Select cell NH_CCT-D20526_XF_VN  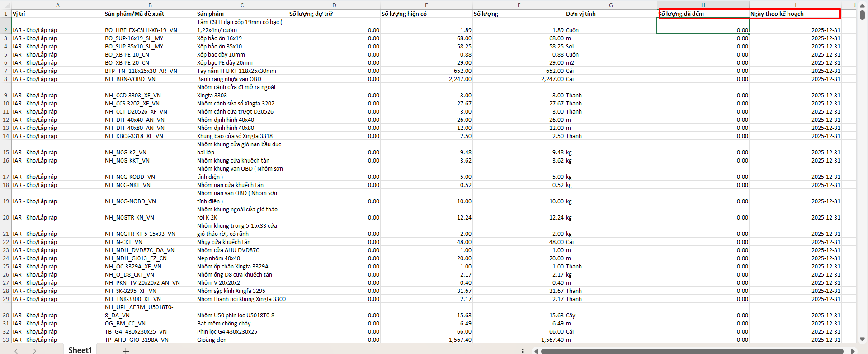click(150, 112)
